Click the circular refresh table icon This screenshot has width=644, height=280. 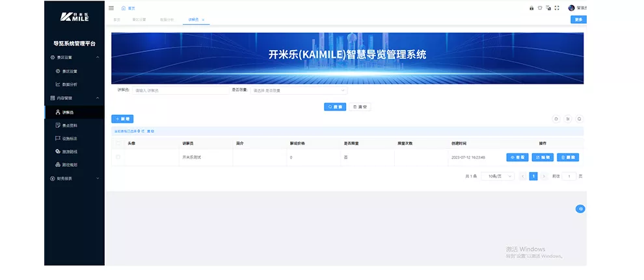pos(556,119)
